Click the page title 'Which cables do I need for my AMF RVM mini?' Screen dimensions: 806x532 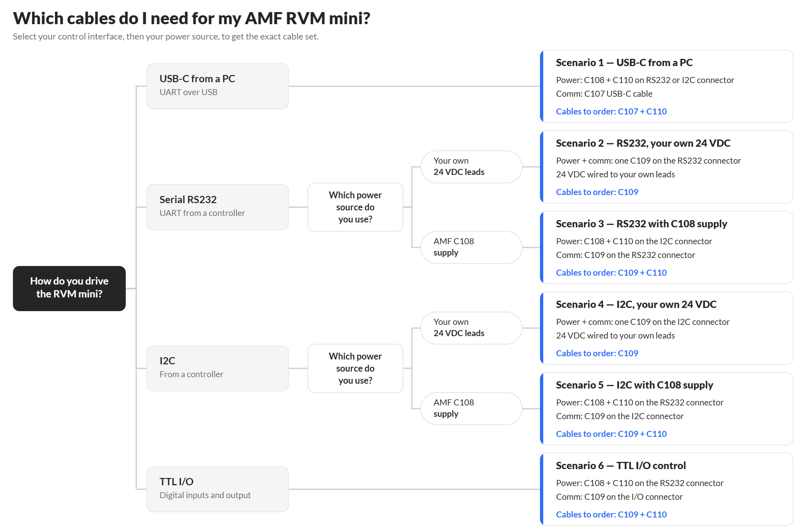coord(191,18)
